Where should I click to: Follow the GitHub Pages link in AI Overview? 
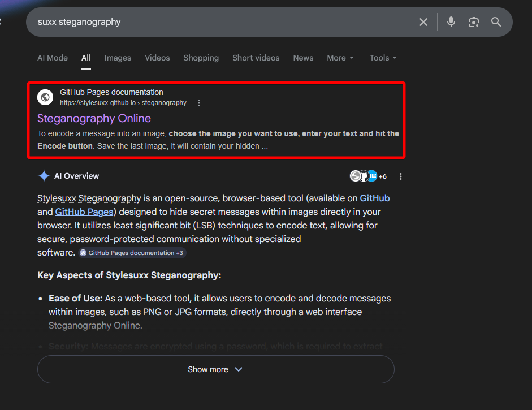pyautogui.click(x=84, y=212)
